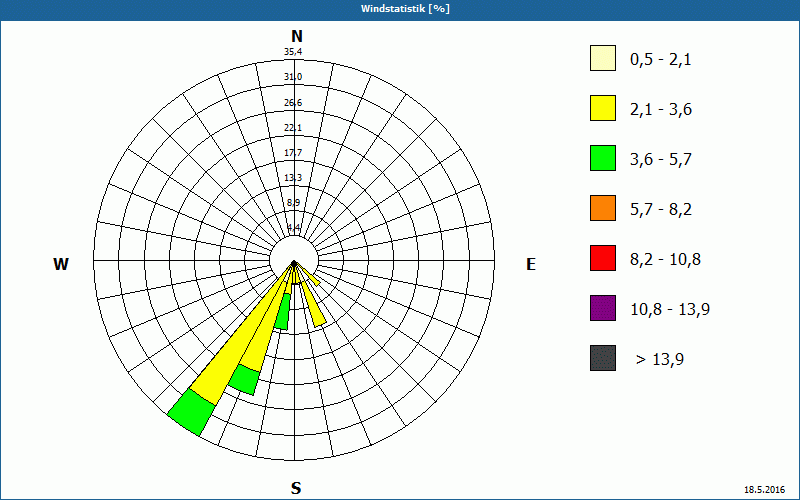Click the radial axis value 13,3
Screen dimensions: 800x500
[x=293, y=178]
